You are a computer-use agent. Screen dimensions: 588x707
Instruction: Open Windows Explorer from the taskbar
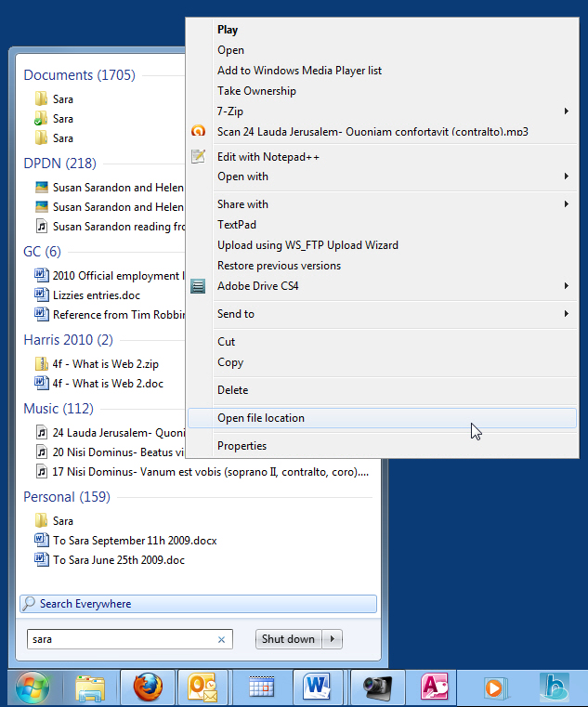[x=91, y=688]
